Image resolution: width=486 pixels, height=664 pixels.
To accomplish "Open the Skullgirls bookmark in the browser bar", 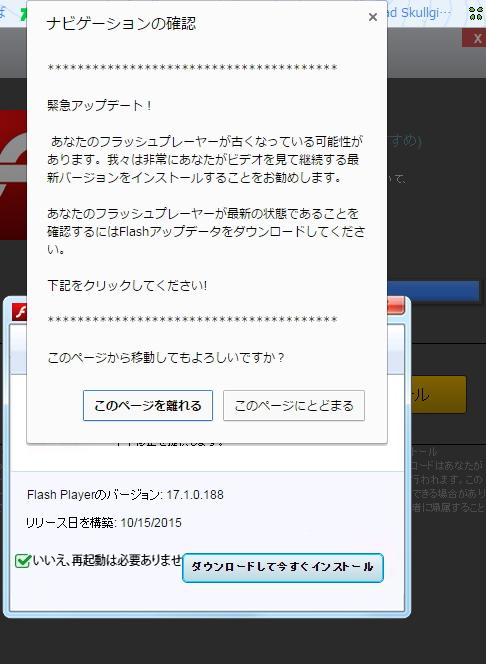I will (x=419, y=13).
